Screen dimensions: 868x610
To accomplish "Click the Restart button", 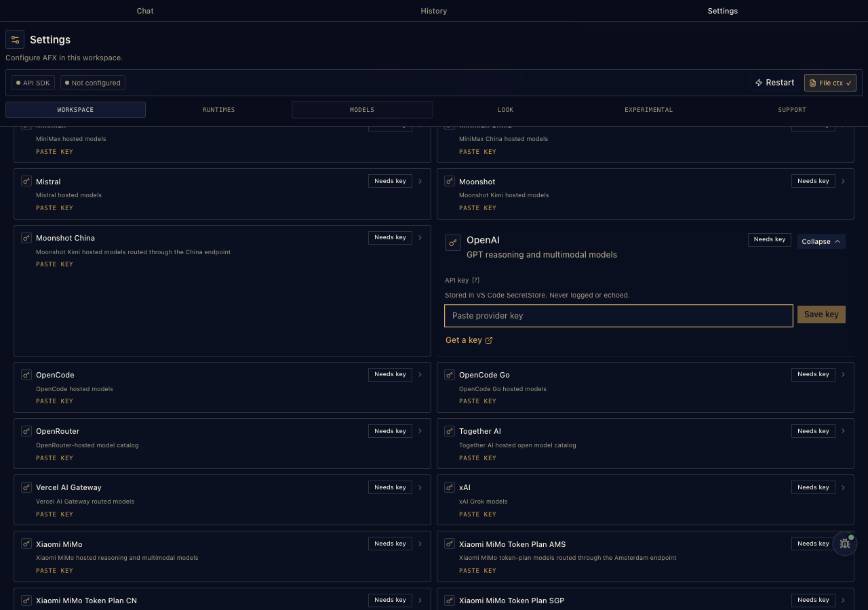I will tap(774, 83).
